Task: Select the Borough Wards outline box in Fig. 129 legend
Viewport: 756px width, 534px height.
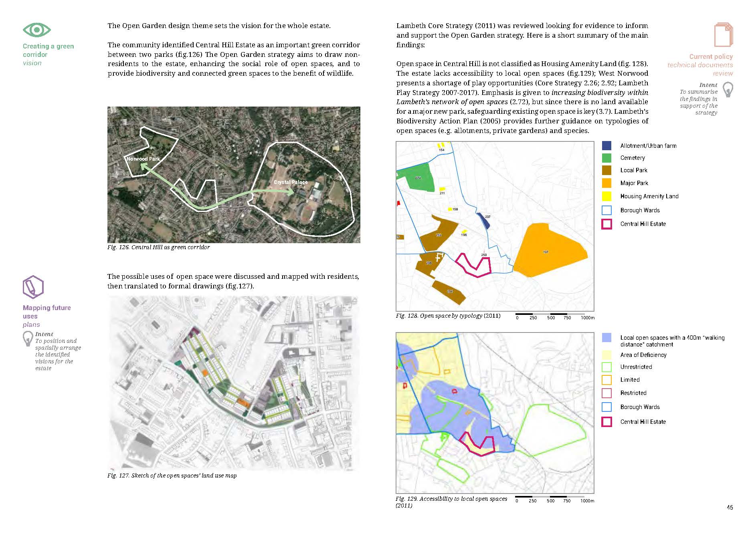Action: pyautogui.click(x=606, y=407)
